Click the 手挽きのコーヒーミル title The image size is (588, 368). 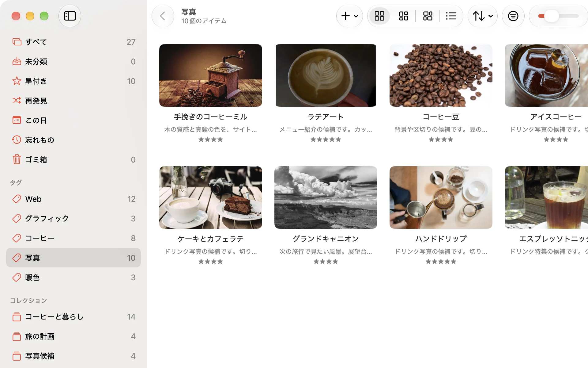211,117
